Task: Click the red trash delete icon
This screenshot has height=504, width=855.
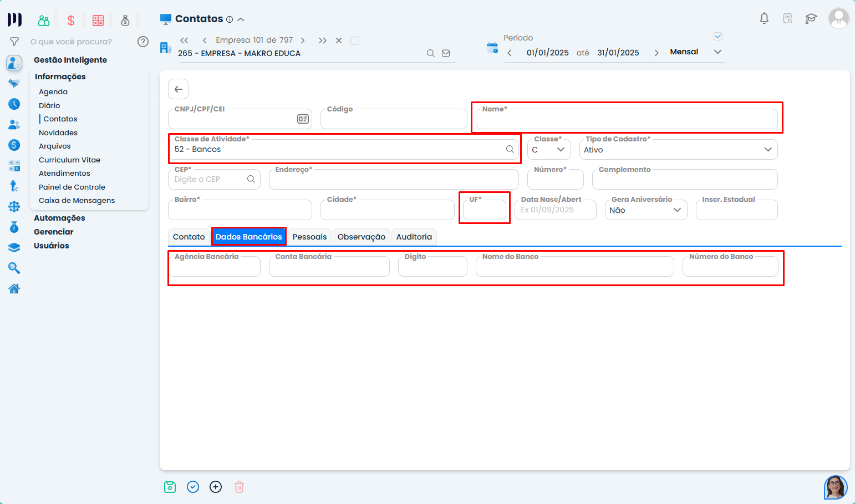Action: click(239, 487)
